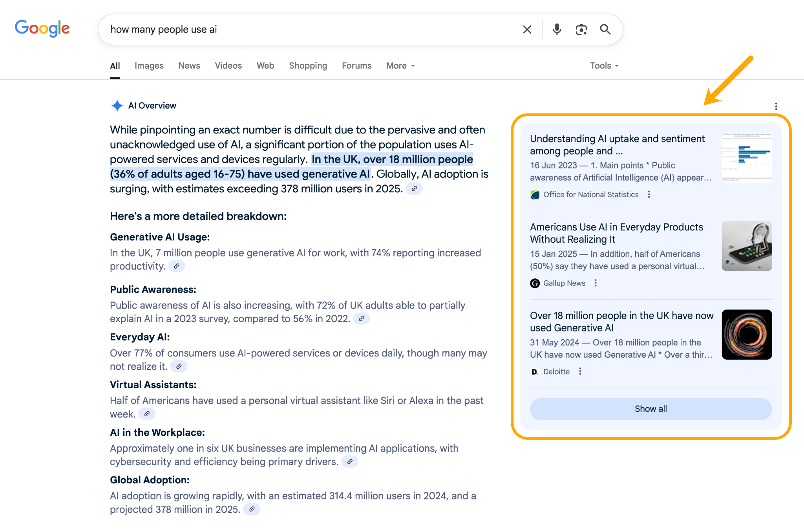Expand the More search categories dropdown
This screenshot has width=804, height=532.
400,66
